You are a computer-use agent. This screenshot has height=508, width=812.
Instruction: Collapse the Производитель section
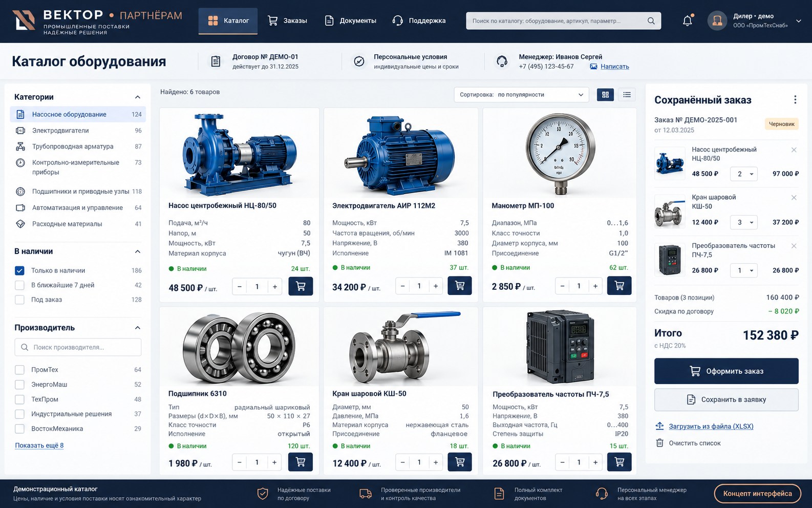pyautogui.click(x=137, y=328)
